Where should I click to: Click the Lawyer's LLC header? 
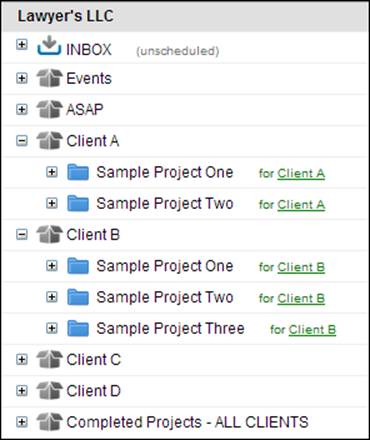pos(65,16)
